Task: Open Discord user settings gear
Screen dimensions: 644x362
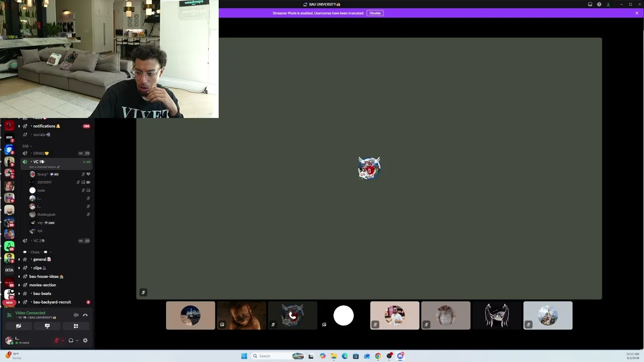Action: 85,340
